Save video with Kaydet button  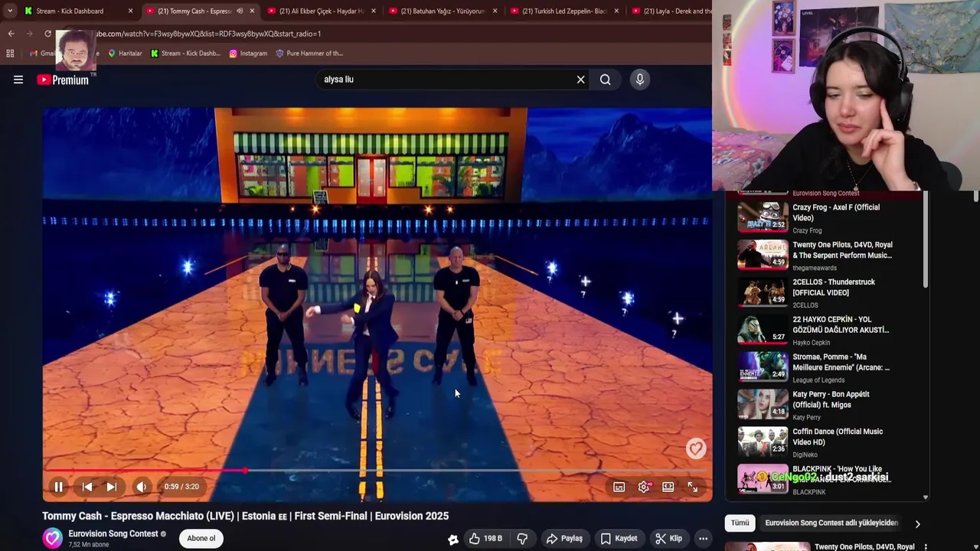coord(619,538)
